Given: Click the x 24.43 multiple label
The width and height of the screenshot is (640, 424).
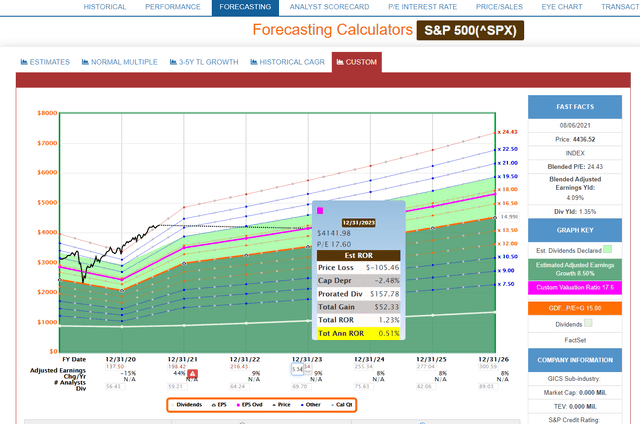Looking at the screenshot, I should click(507, 132).
